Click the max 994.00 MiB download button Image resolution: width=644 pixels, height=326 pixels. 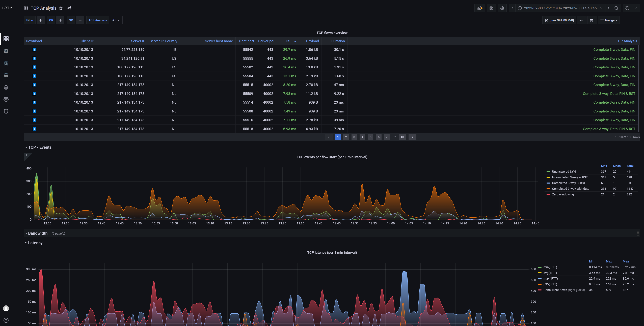(559, 20)
